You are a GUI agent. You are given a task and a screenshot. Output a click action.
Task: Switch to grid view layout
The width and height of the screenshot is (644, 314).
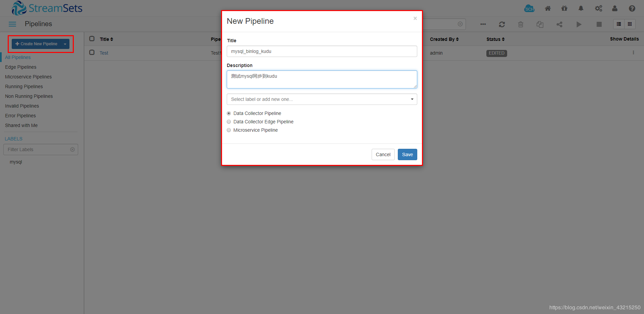(x=630, y=24)
